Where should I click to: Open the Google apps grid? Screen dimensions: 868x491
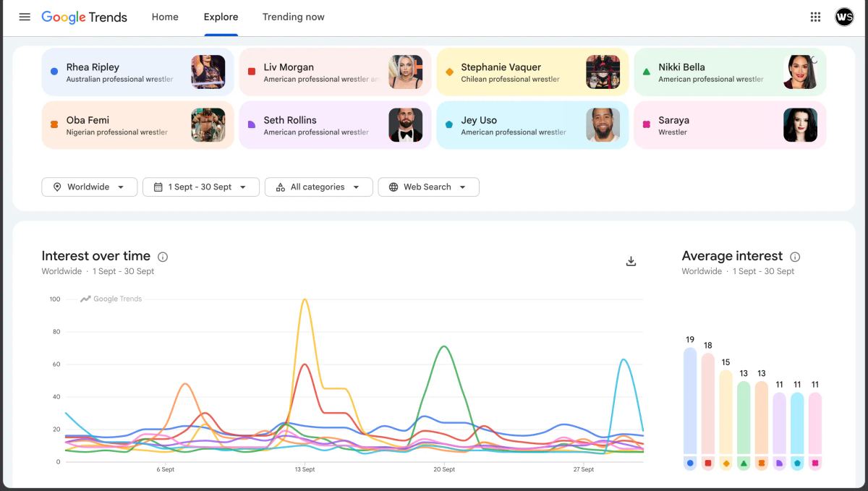(815, 17)
